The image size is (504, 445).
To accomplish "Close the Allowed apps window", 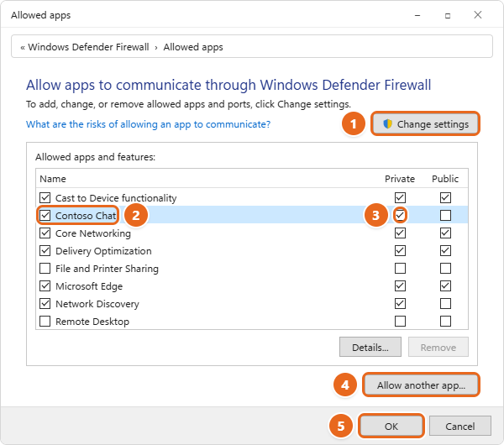I will (478, 15).
